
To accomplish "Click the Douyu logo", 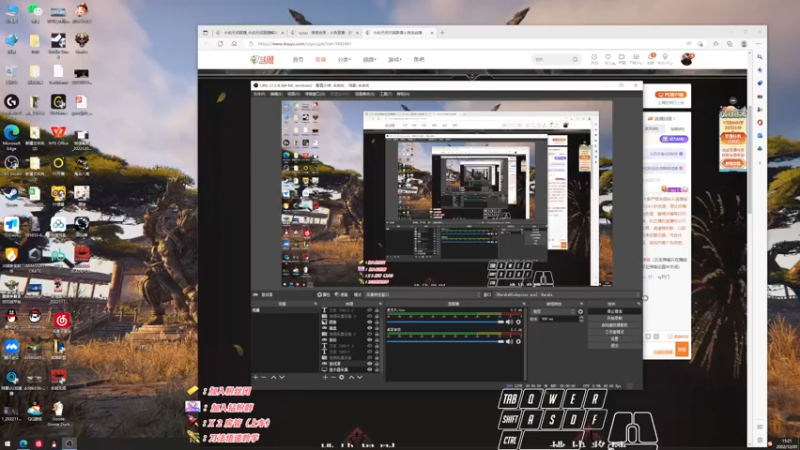I will (x=262, y=60).
